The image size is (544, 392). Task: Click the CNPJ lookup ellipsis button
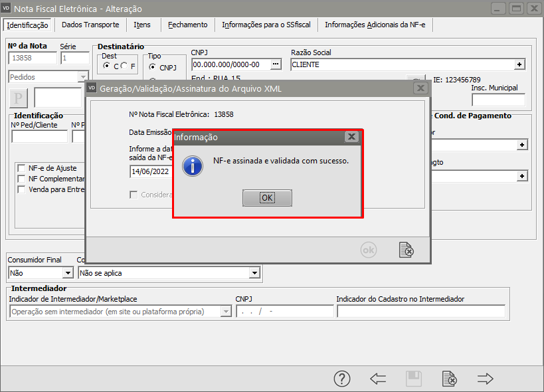coord(276,64)
